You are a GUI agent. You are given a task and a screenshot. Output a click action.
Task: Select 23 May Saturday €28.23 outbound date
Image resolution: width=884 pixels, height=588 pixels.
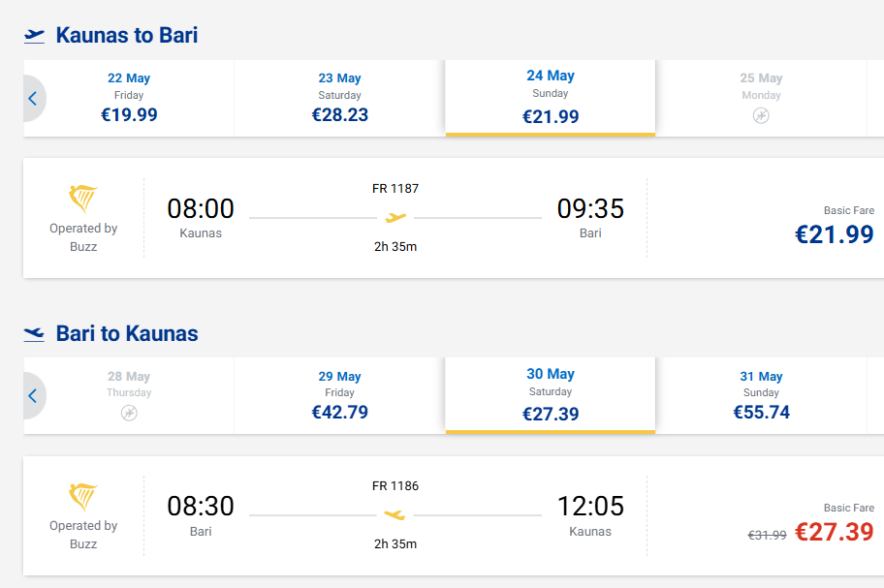339,98
